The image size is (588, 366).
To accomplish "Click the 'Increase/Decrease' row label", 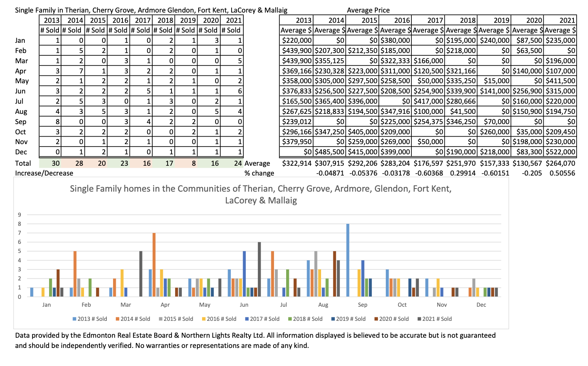I will pyautogui.click(x=44, y=173).
